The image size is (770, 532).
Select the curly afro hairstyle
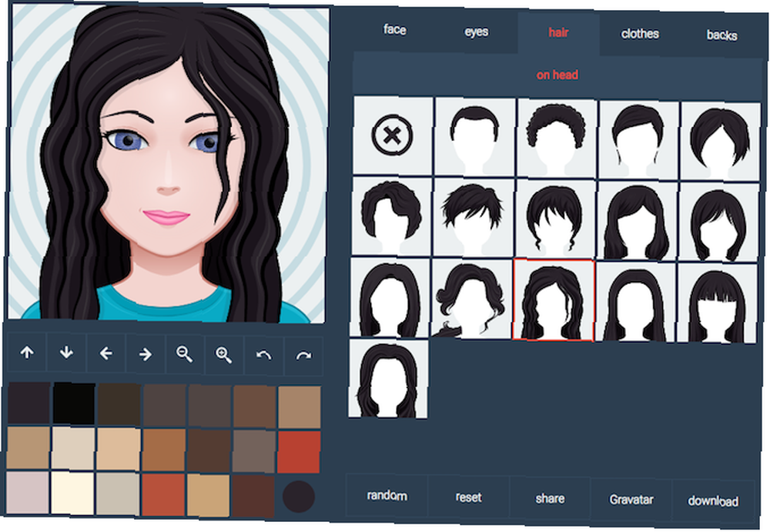[x=557, y=139]
